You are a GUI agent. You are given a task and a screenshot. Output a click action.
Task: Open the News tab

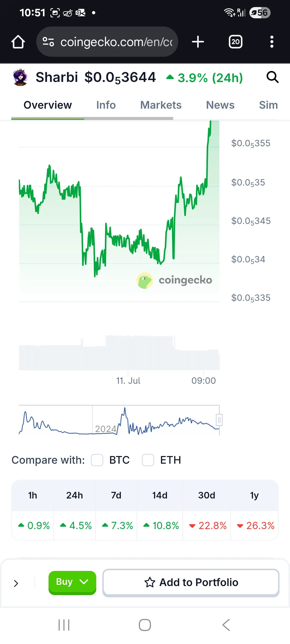(x=220, y=105)
